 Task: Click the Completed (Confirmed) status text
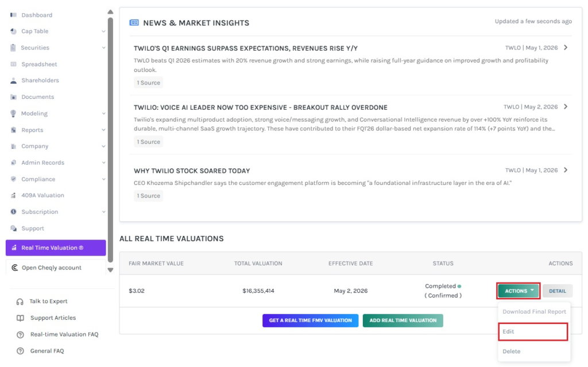[x=443, y=291]
